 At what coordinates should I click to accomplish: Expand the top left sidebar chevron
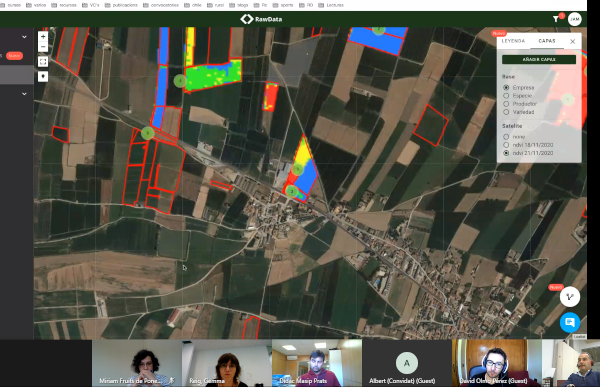point(24,37)
